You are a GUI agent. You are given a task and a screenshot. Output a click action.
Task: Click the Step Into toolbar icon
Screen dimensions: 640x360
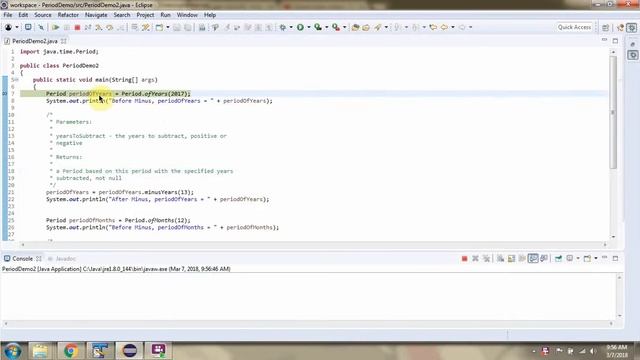[99, 27]
